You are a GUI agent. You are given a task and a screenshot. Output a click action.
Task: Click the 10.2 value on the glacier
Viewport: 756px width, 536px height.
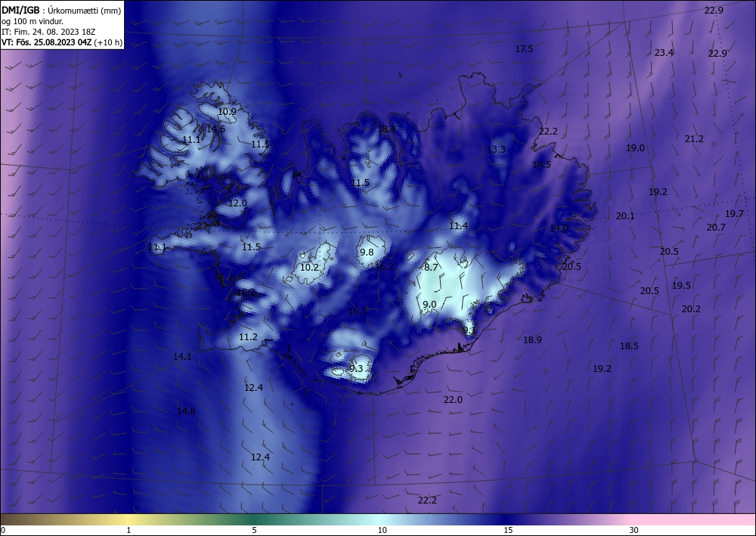[309, 267]
